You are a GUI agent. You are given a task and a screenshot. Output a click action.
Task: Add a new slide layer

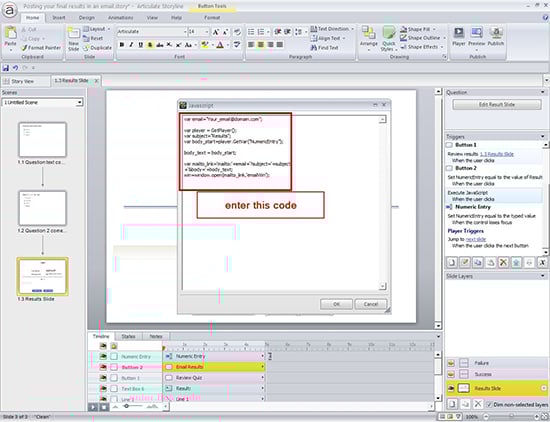(452, 404)
